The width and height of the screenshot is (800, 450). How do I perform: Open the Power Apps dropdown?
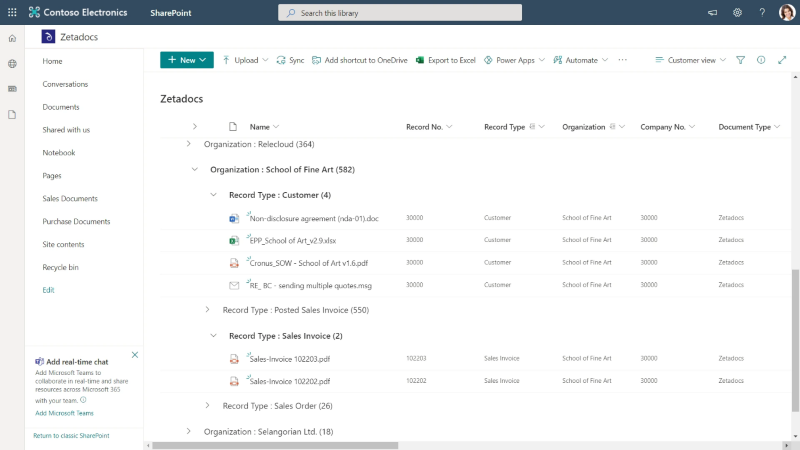click(x=514, y=60)
